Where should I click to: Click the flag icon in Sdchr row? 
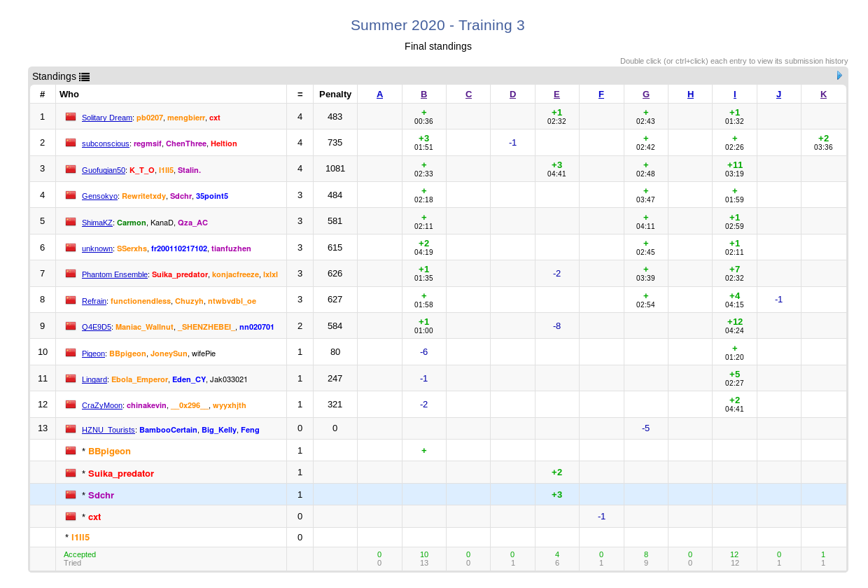tap(71, 495)
